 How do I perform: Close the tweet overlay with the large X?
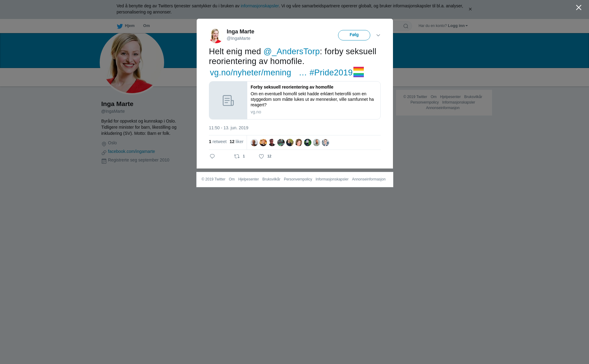579,8
